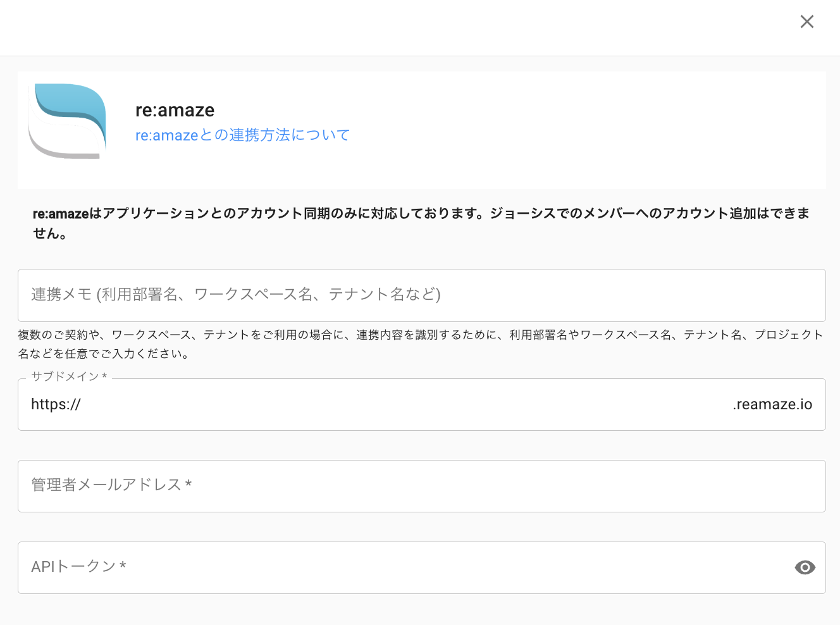
Task: Click into the サブドメイン text field
Action: [x=405, y=405]
